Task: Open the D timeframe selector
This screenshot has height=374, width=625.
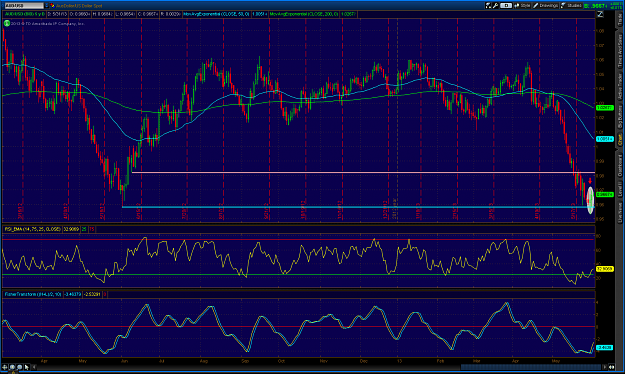Action: 506,5
